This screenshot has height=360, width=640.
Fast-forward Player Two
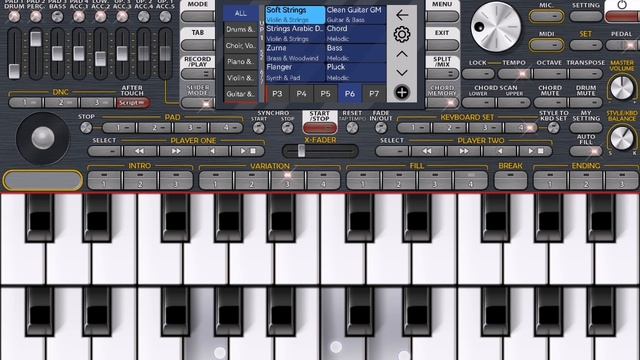[463, 151]
